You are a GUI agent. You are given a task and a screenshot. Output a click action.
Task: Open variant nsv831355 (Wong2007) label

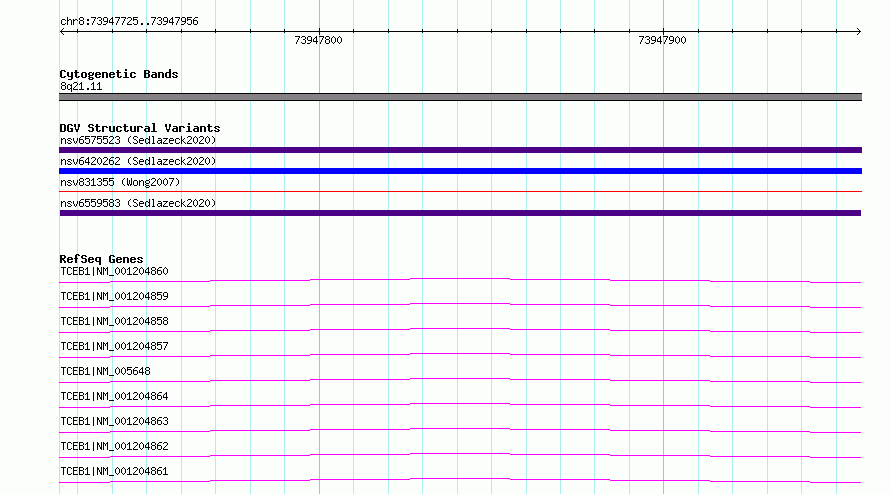[120, 182]
